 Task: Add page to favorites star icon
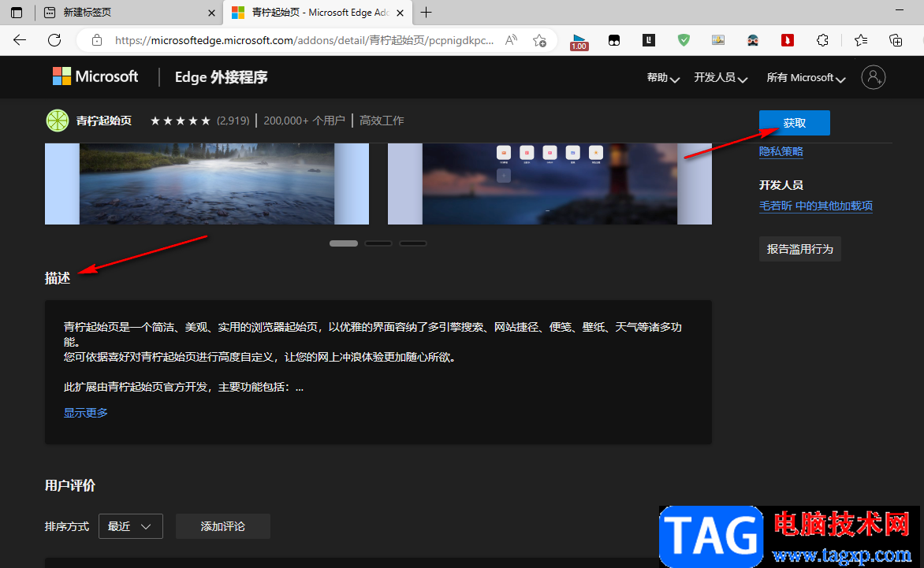(x=539, y=40)
